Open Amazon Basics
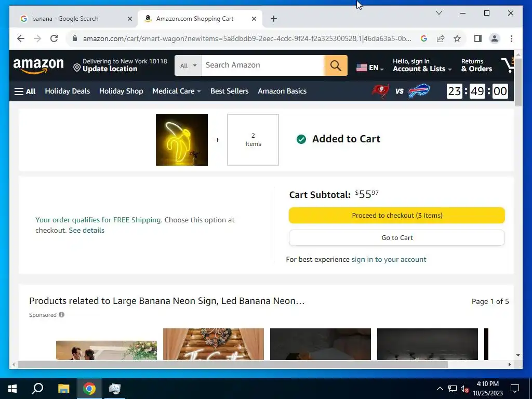This screenshot has width=532, height=399. 282,91
